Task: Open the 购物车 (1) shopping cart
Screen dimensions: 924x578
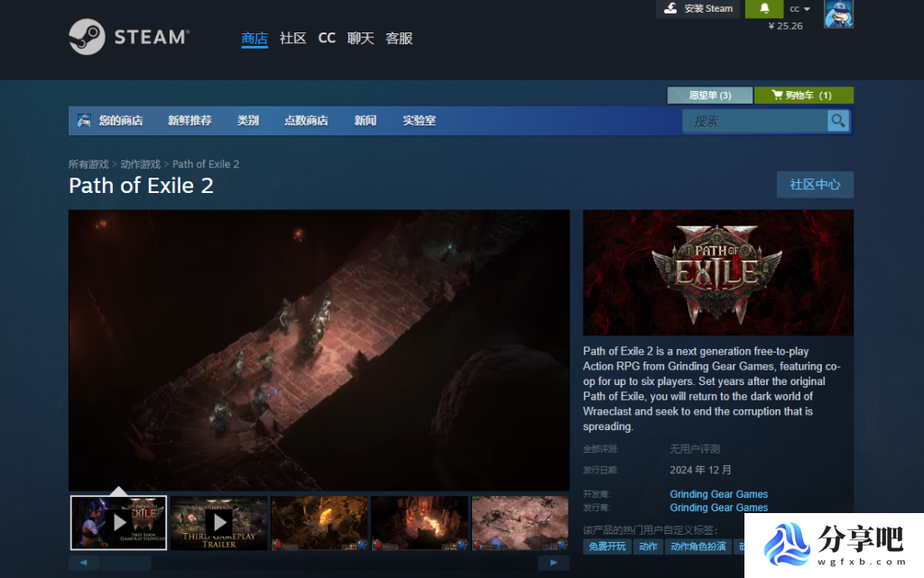Action: (804, 96)
